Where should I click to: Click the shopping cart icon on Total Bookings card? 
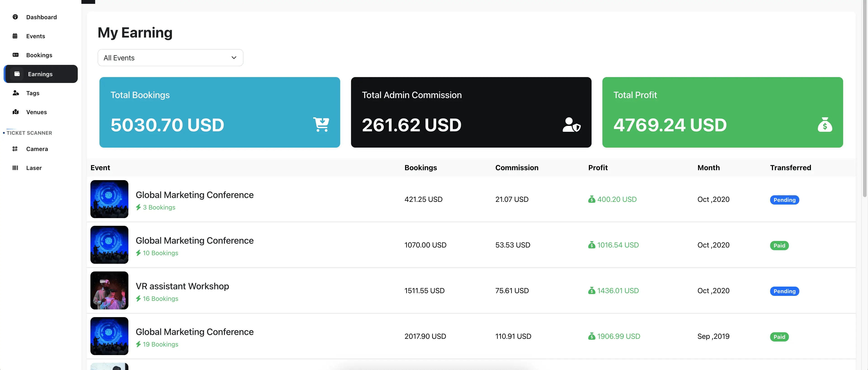pos(321,124)
